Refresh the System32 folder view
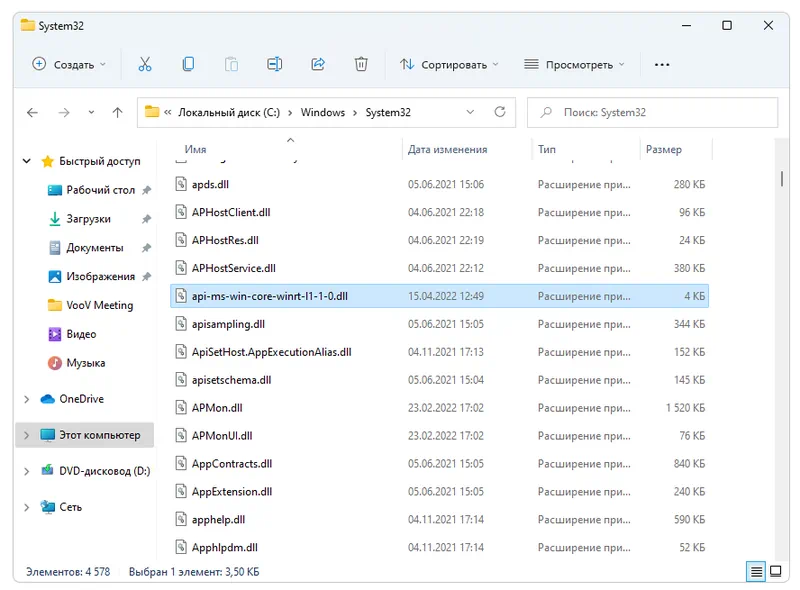Viewport: 800px width, 590px height. pos(501,113)
